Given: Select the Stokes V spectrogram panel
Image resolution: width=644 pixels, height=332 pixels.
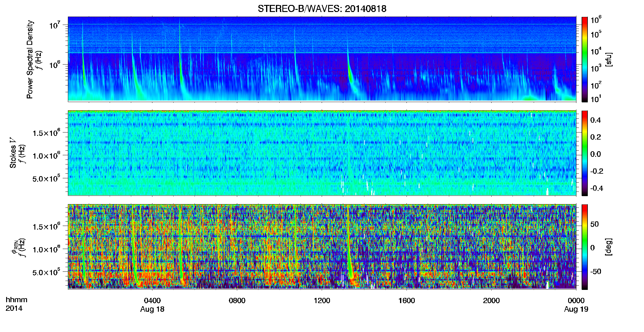Looking at the screenshot, I should 322,153.
